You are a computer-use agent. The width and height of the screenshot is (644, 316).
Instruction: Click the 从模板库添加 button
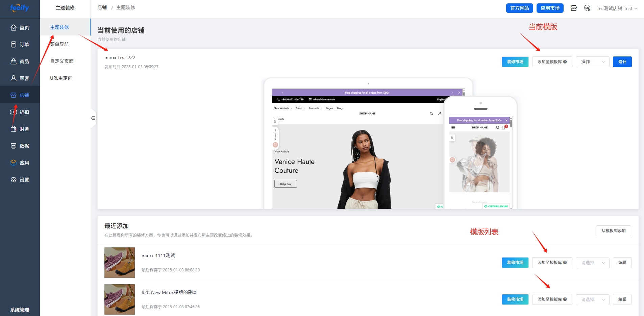tap(614, 231)
